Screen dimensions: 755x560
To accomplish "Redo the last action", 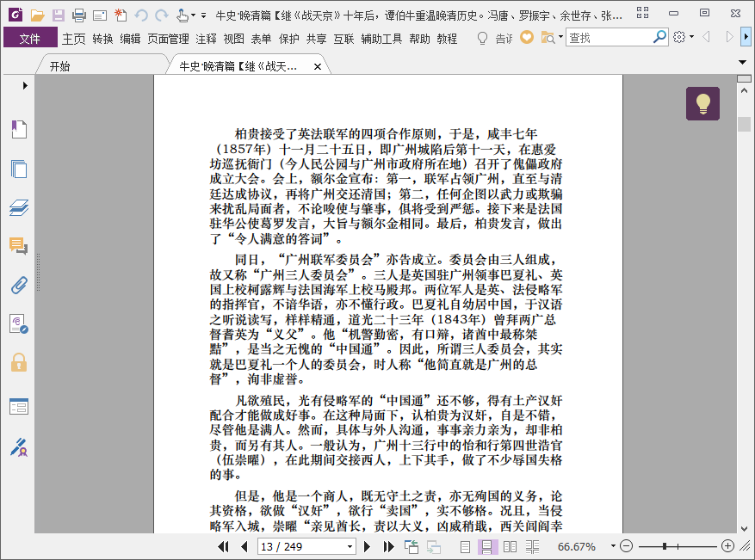I will (161, 15).
